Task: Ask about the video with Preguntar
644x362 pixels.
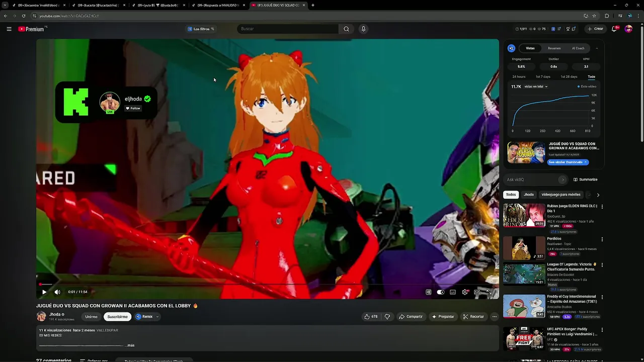Action: pos(443,317)
